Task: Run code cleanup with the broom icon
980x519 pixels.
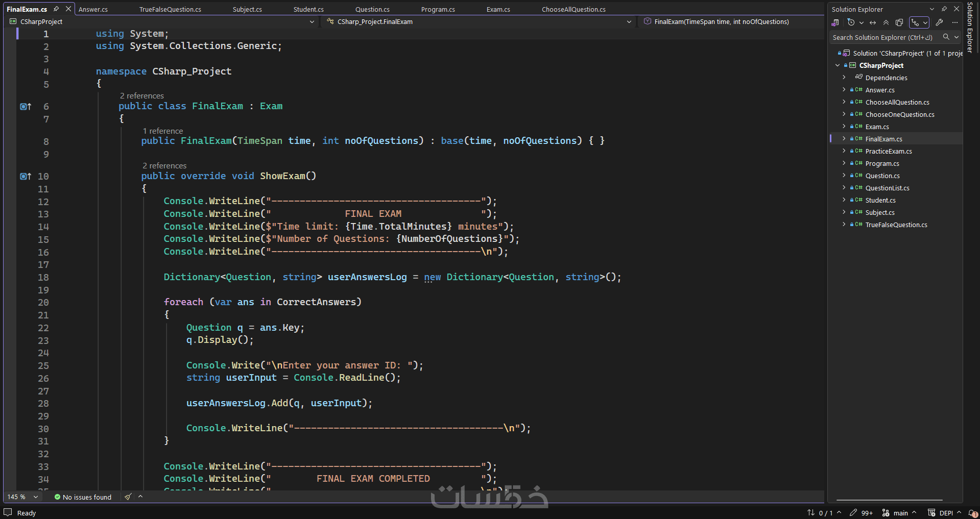Action: tap(128, 497)
